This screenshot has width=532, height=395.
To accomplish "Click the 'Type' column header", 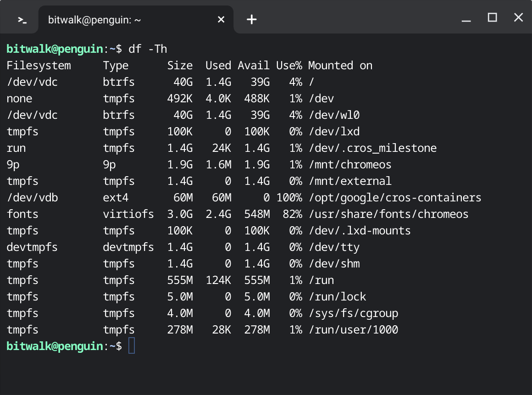I will point(116,66).
